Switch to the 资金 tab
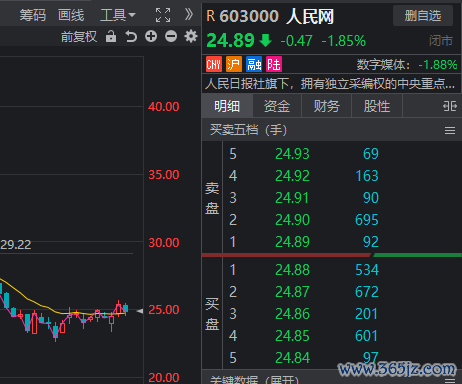This screenshot has height=384, width=462. [x=277, y=106]
